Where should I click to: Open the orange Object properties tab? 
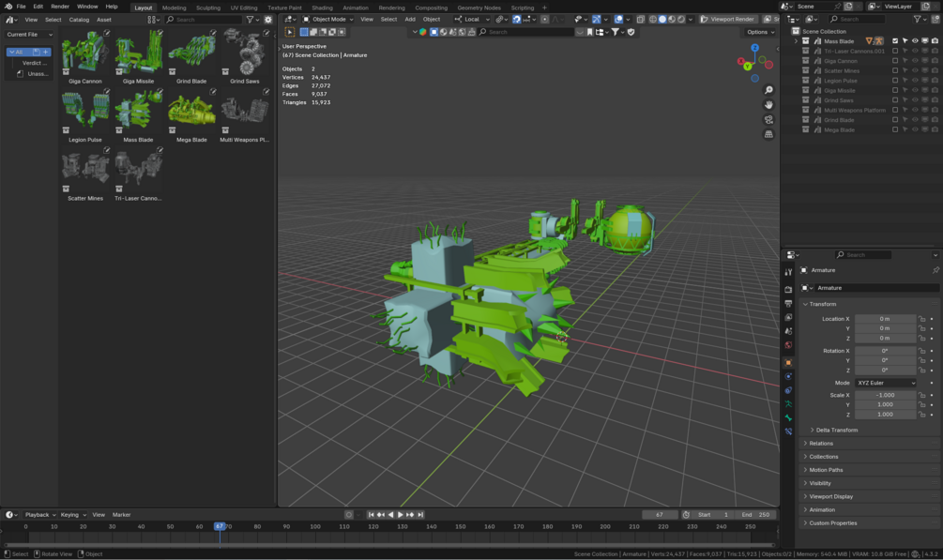point(788,362)
